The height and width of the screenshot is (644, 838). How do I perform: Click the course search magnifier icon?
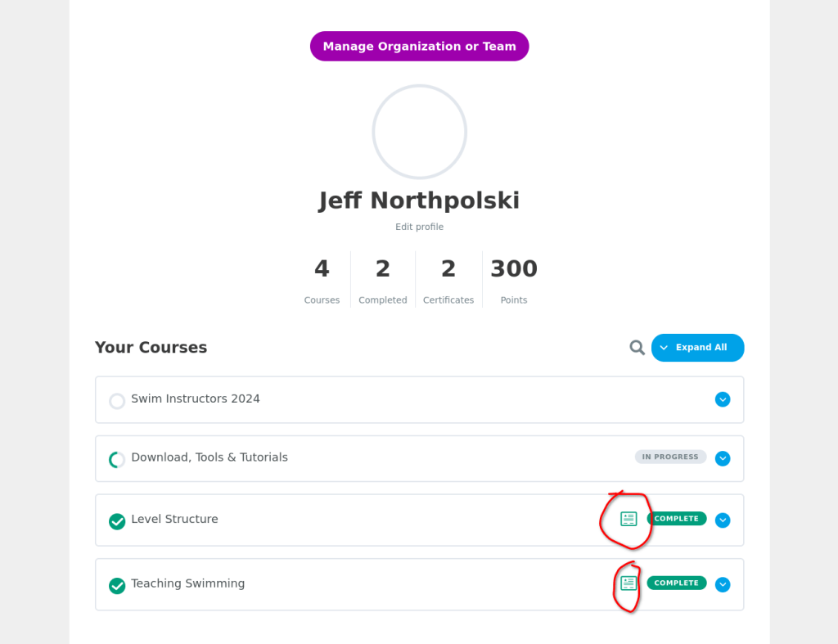(637, 348)
